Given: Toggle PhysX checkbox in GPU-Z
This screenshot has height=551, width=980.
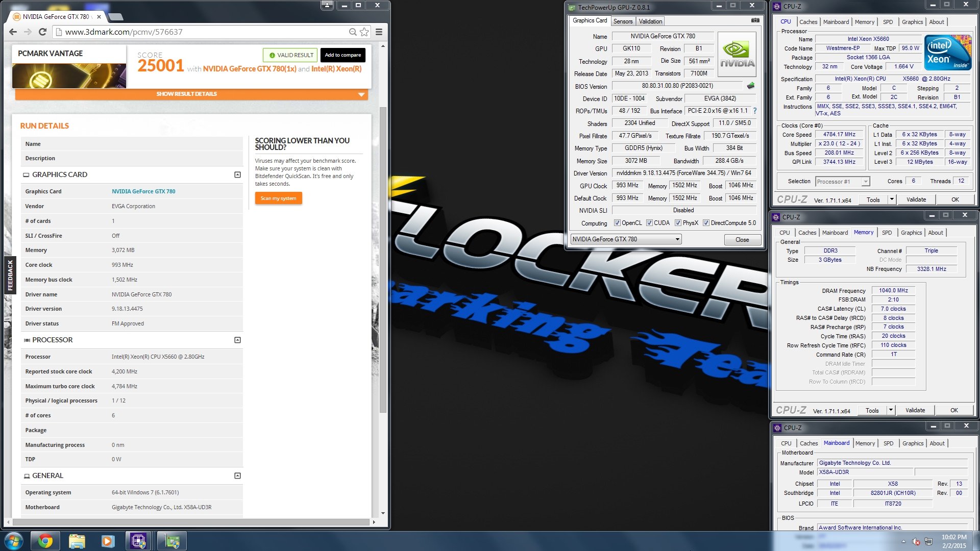Looking at the screenshot, I should (678, 223).
